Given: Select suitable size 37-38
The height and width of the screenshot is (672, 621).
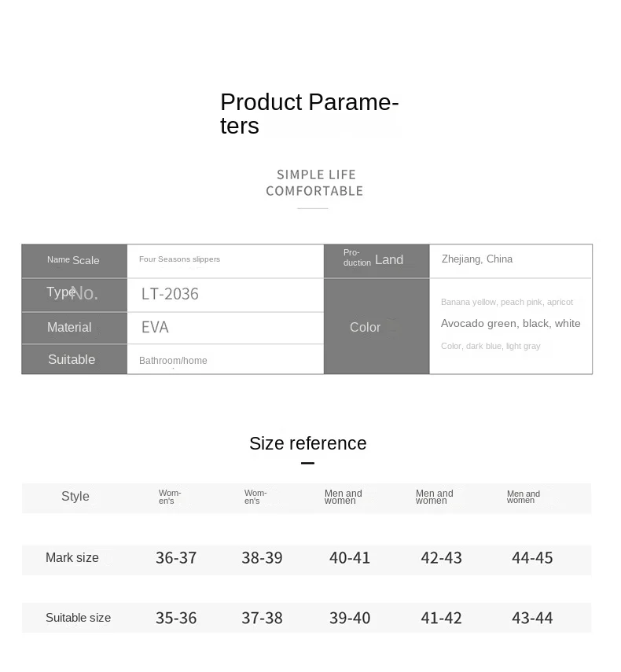Looking at the screenshot, I should pos(262,618).
